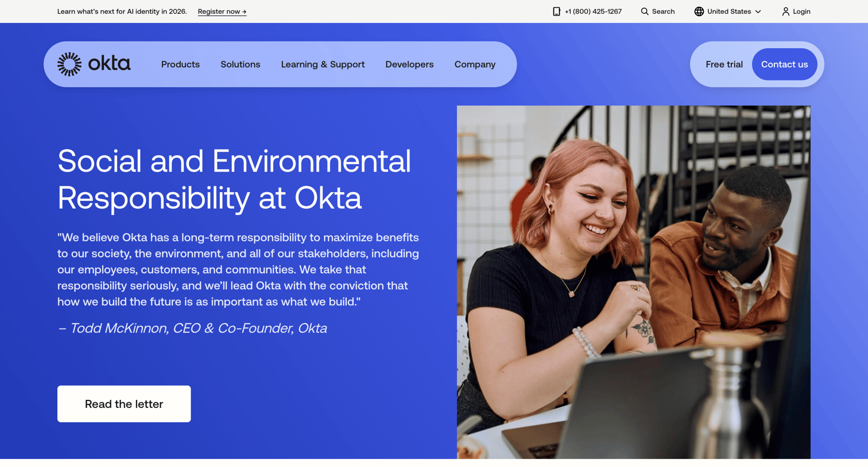The image size is (868, 467).
Task: Click the magnifying glass search icon
Action: pyautogui.click(x=645, y=11)
